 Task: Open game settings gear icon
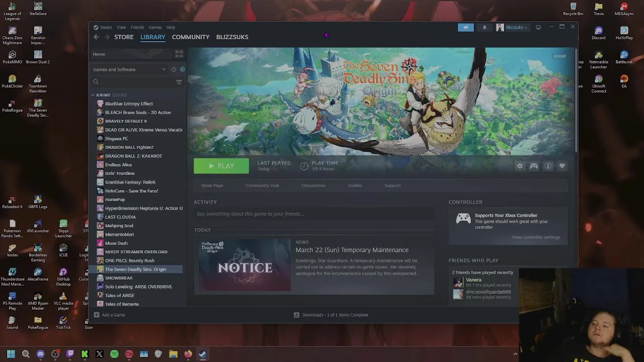point(520,166)
